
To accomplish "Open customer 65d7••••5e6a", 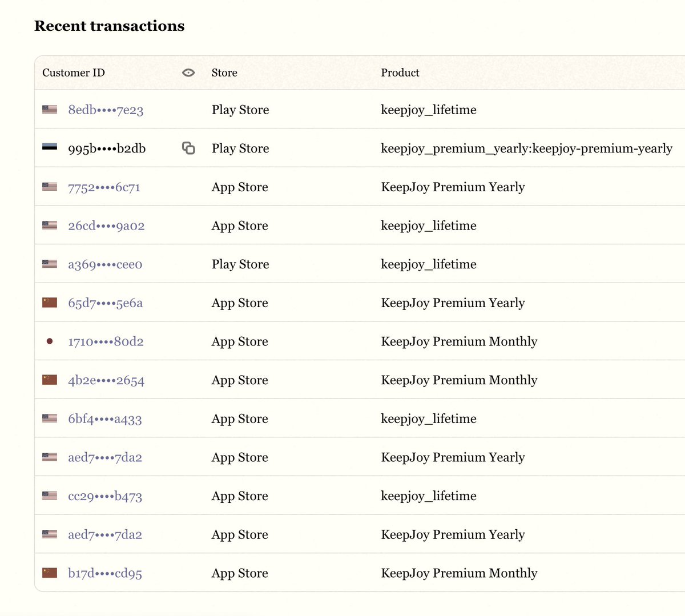I will pyautogui.click(x=106, y=303).
